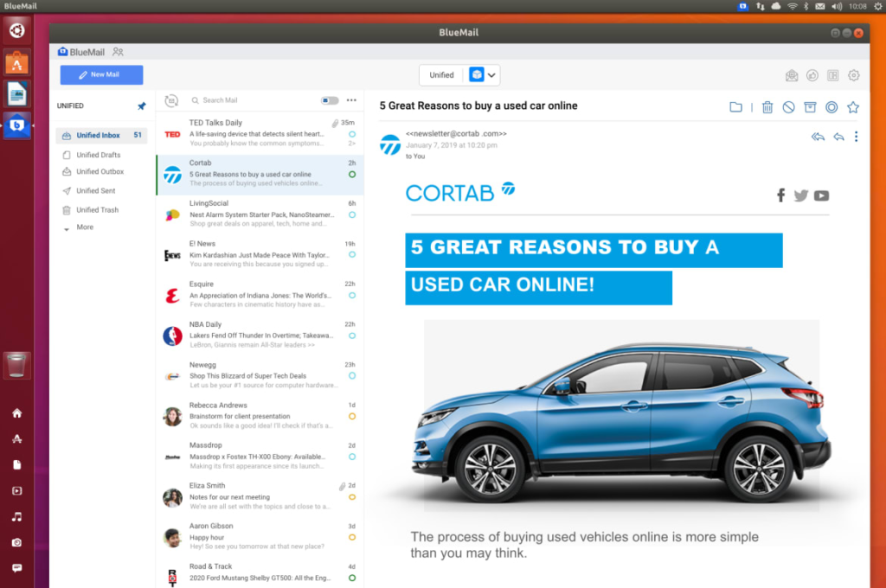Compose with the New Mail button
Screen dimensions: 886x588
[101, 75]
